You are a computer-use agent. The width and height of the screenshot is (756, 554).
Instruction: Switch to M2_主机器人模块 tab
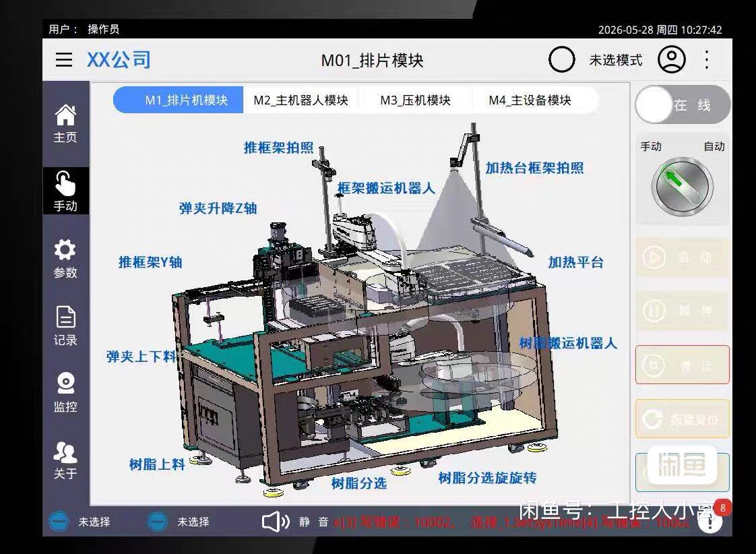point(301,100)
